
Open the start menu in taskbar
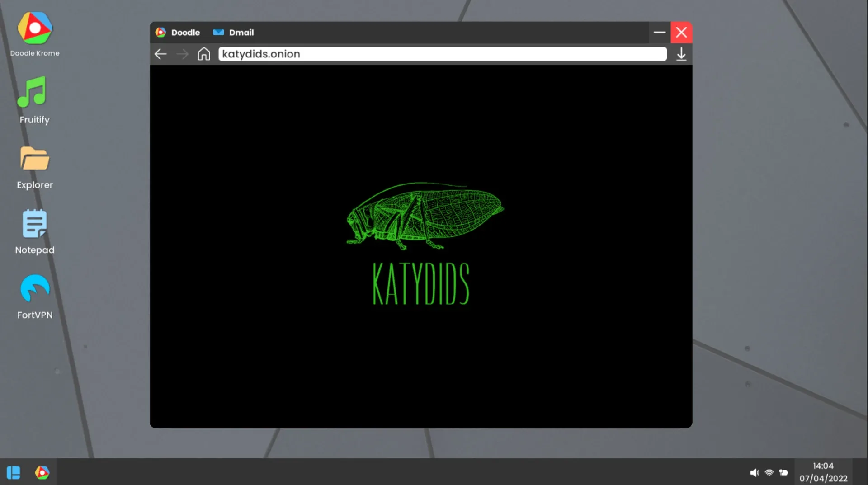click(14, 472)
